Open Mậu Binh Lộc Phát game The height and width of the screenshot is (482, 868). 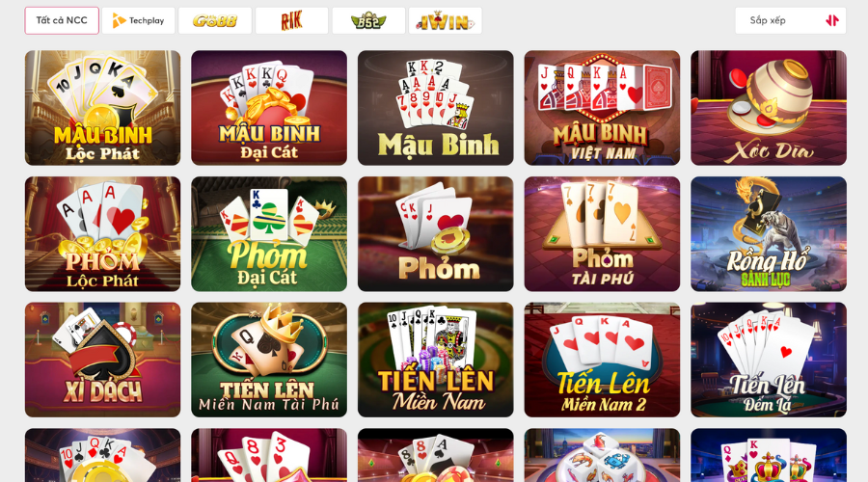tap(103, 108)
